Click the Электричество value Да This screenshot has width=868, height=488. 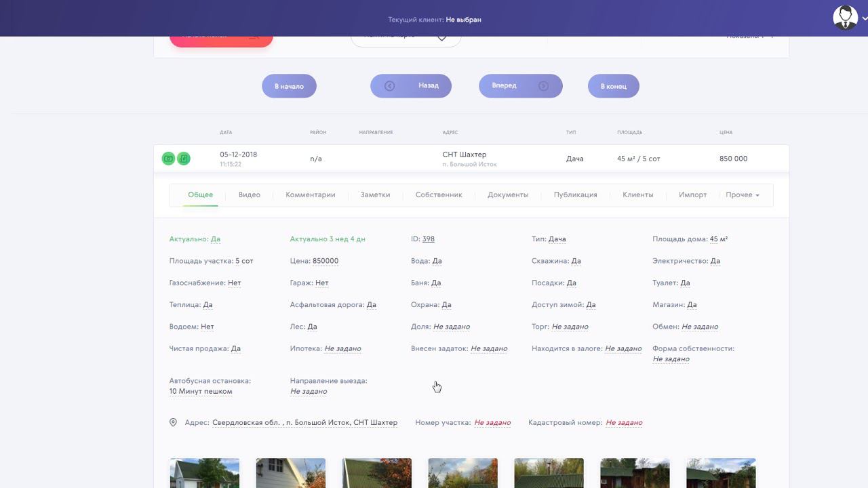click(715, 261)
